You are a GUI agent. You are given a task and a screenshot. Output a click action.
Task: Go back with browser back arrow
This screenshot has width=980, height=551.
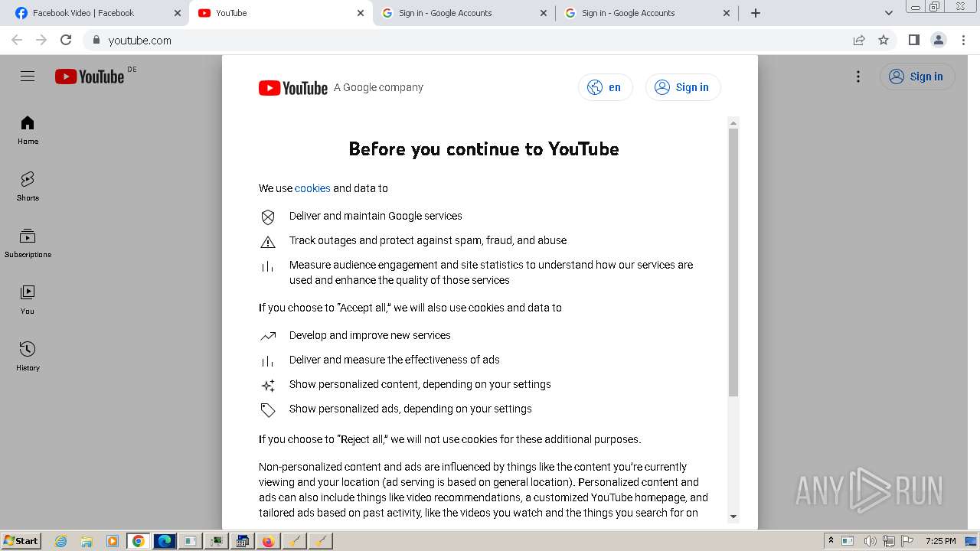pyautogui.click(x=17, y=40)
